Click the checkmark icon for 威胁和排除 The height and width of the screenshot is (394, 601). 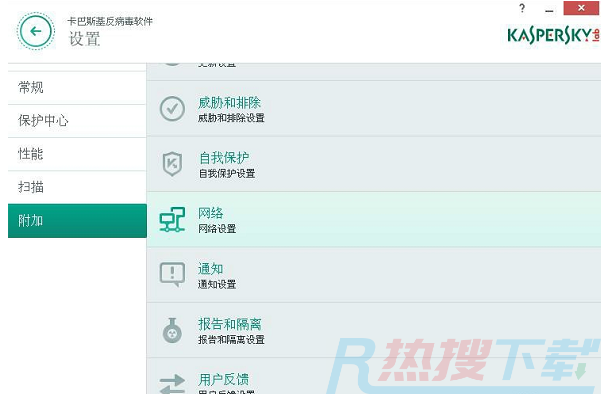pos(172,109)
